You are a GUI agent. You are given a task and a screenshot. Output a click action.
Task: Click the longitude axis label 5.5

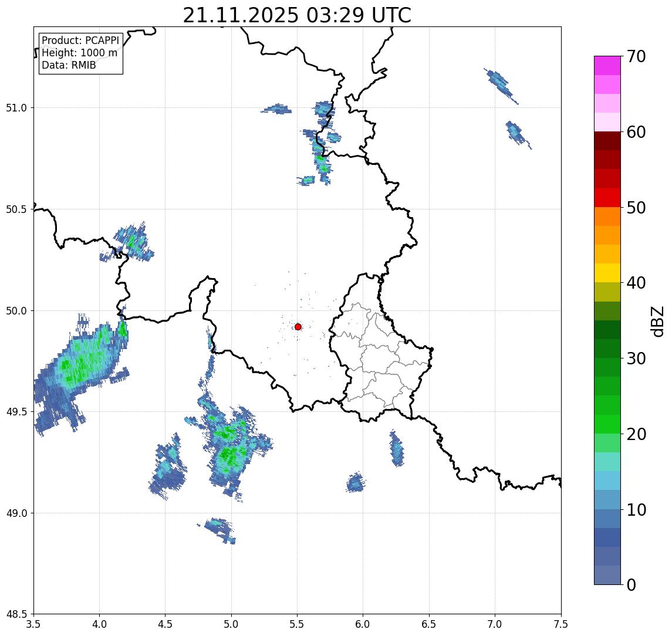point(297,624)
